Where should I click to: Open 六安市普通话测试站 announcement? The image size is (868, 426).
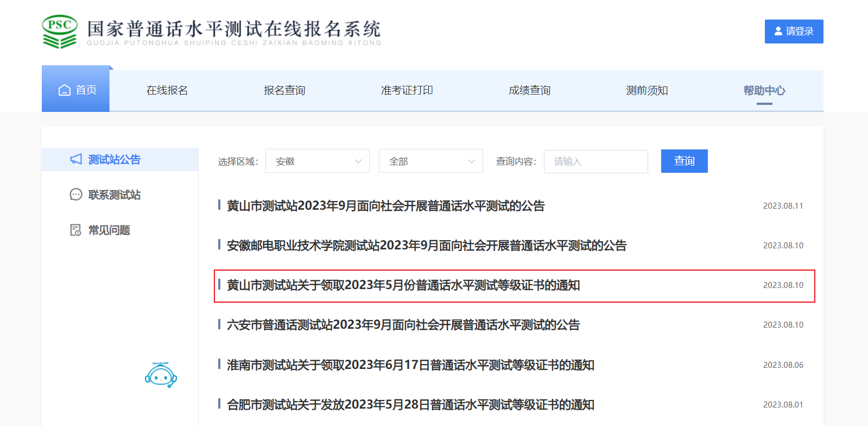[x=403, y=325]
